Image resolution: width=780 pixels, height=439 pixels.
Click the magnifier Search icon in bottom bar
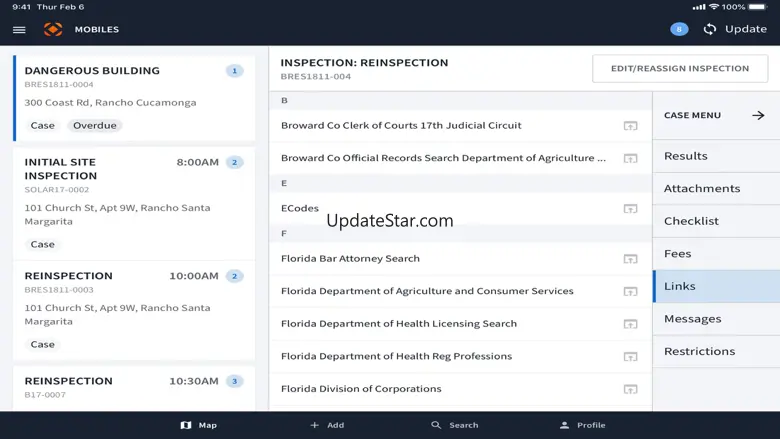436,425
